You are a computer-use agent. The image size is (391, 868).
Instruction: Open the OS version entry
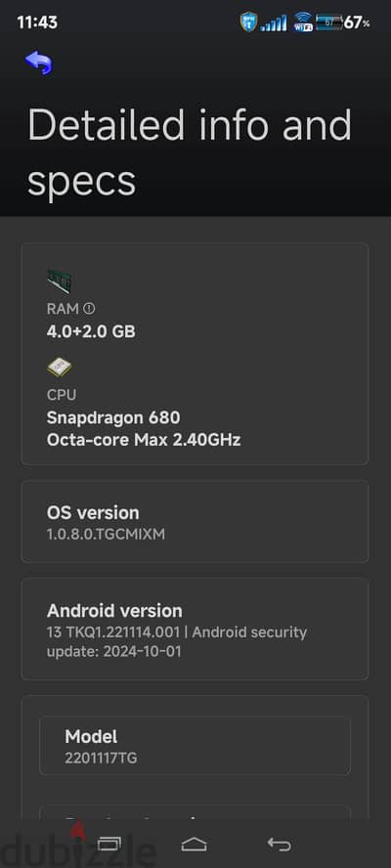coord(195,521)
